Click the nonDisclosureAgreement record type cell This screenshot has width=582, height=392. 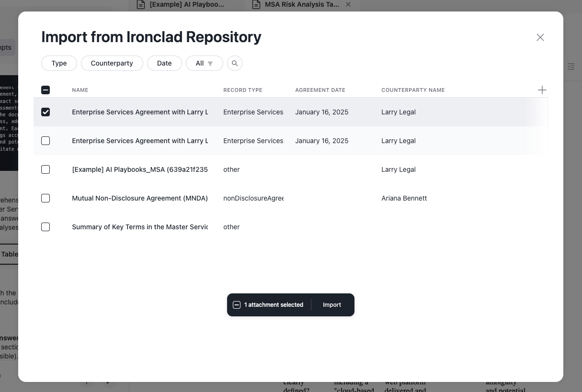pyautogui.click(x=253, y=198)
